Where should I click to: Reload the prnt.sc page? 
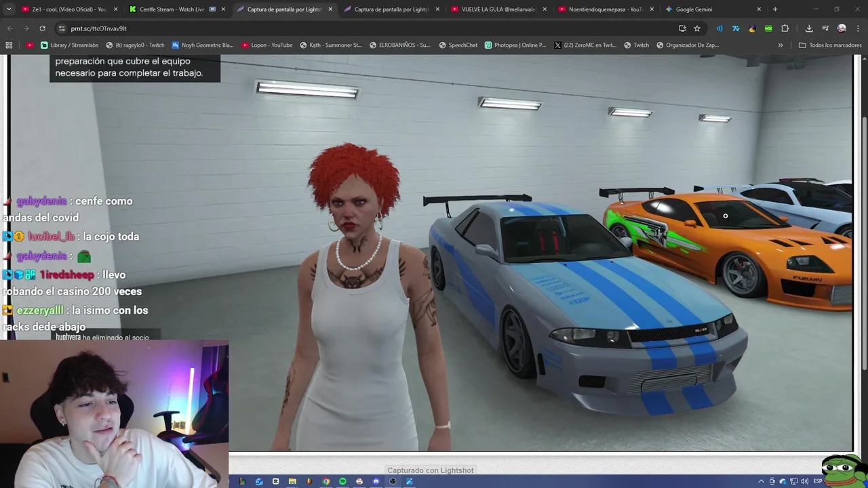click(42, 28)
